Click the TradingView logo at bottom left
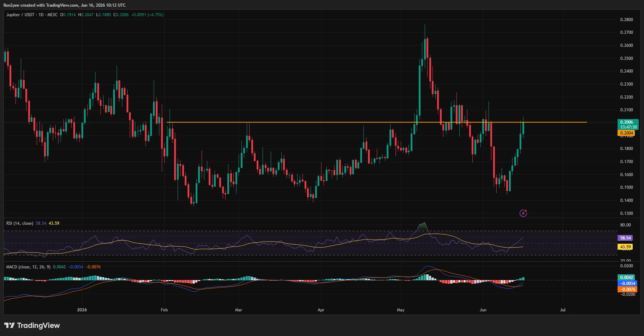 coord(32,325)
